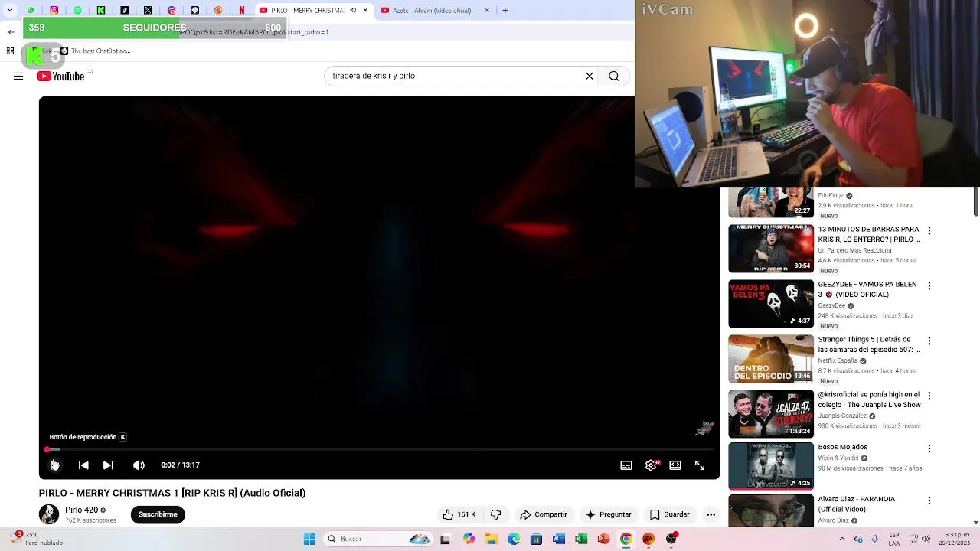Open options for Juanpis Live Show video
Viewport: 980px width, 551px height.
pyautogui.click(x=929, y=396)
